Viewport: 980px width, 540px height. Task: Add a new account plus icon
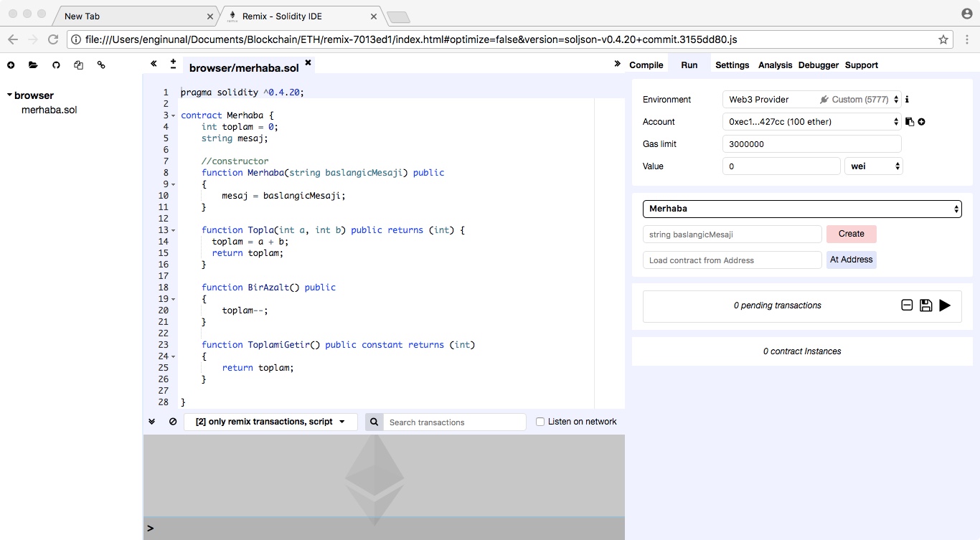921,122
